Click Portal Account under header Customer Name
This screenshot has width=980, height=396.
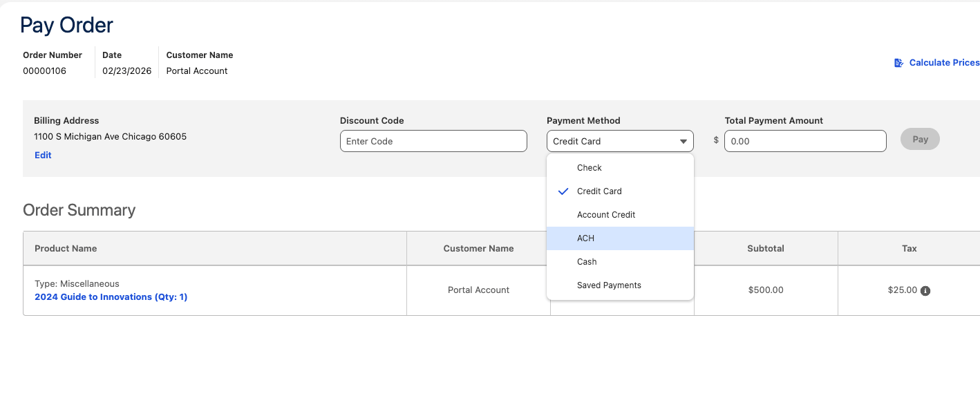[x=197, y=71]
